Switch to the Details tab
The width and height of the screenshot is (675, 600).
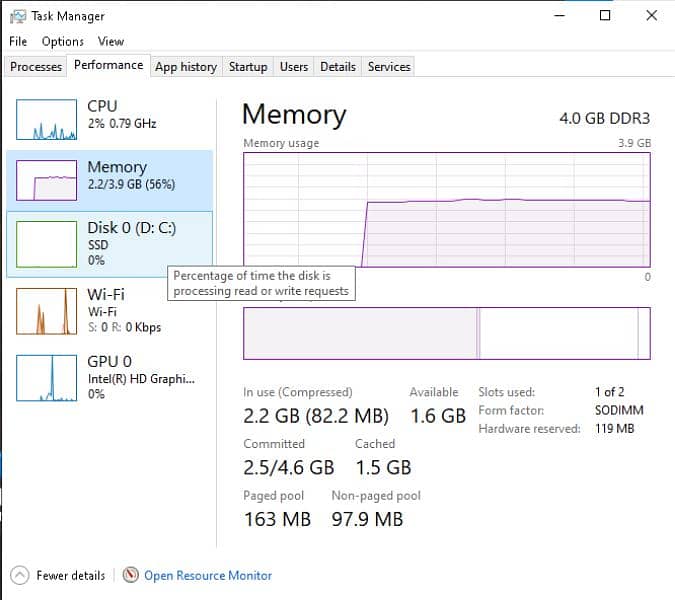click(x=338, y=67)
